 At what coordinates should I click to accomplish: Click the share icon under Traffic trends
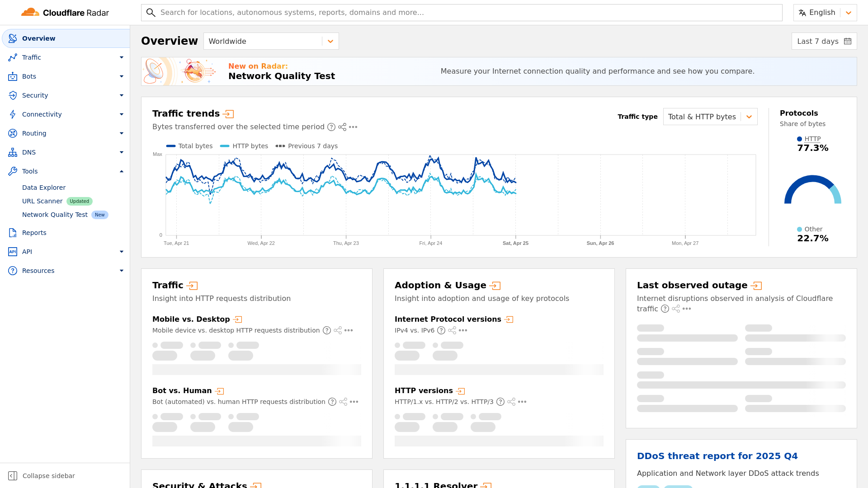tap(342, 127)
